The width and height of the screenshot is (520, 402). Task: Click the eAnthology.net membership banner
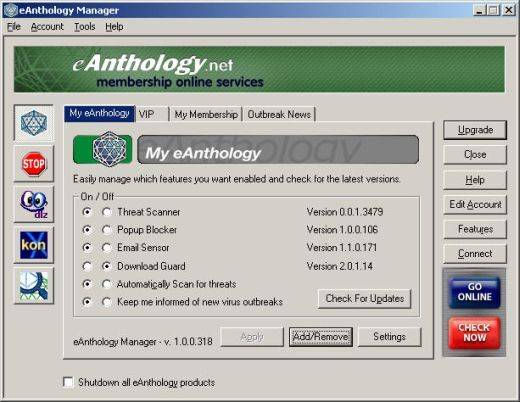point(259,69)
